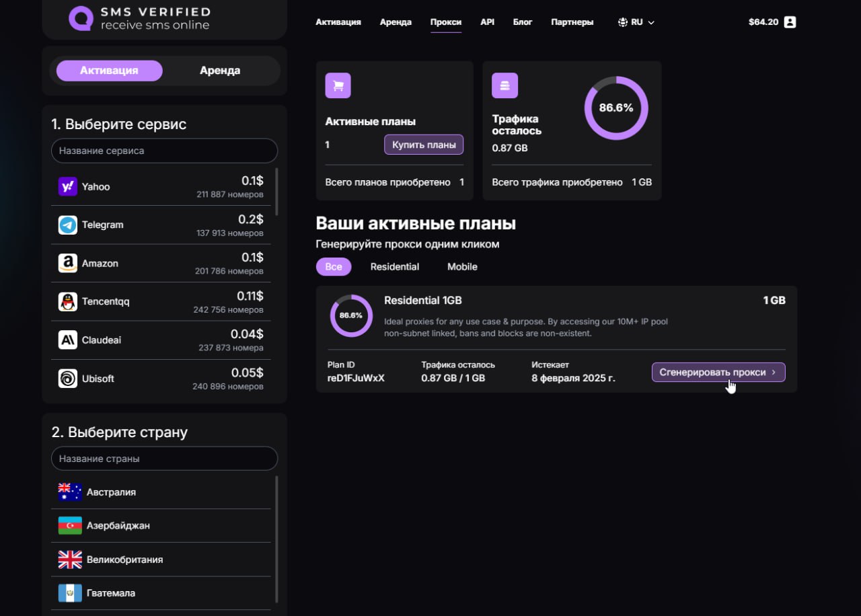Viewport: 861px width, 616px height.
Task: Select the Amazon logo icon
Action: pyautogui.click(x=68, y=264)
